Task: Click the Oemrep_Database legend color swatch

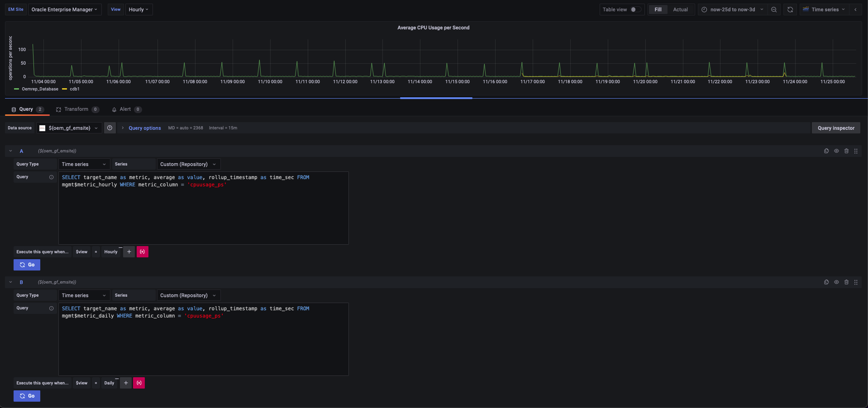Action: coord(17,89)
